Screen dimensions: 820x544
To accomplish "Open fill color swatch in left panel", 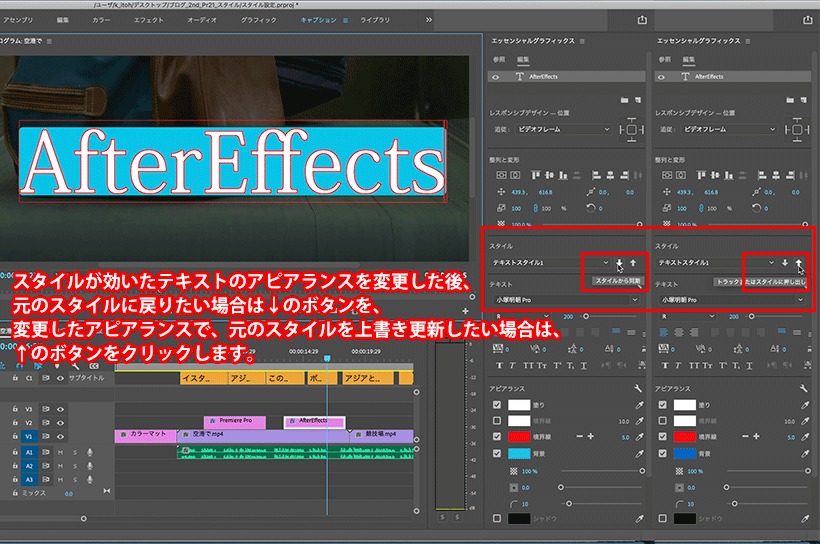I will 519,405.
